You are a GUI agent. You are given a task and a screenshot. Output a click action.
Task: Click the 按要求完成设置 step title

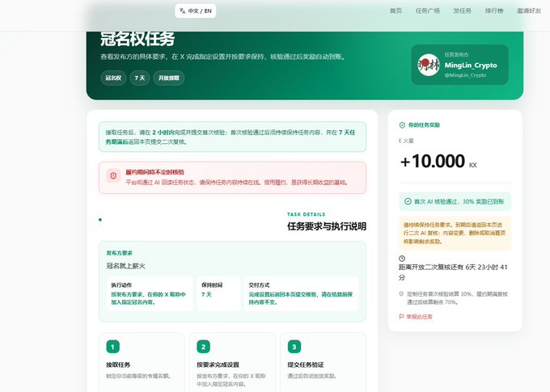coord(218,365)
